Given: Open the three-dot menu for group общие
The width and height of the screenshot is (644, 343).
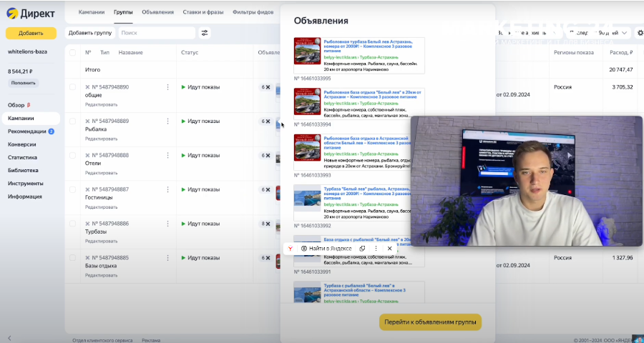Looking at the screenshot, I should coord(167,87).
